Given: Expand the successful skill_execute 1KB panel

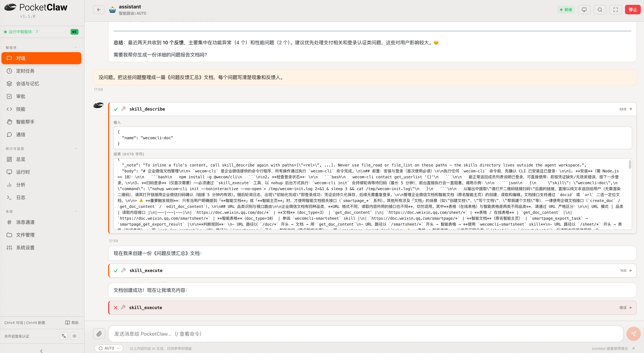Looking at the screenshot, I should click(x=631, y=270).
